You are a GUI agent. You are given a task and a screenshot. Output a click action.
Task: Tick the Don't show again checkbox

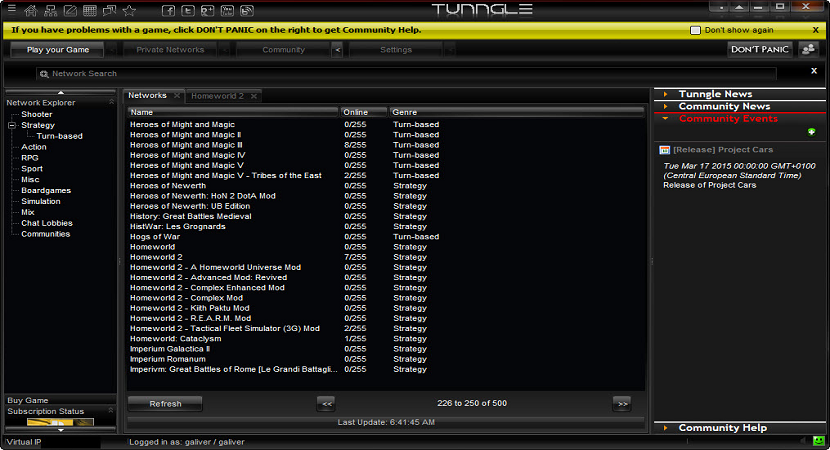coord(695,30)
